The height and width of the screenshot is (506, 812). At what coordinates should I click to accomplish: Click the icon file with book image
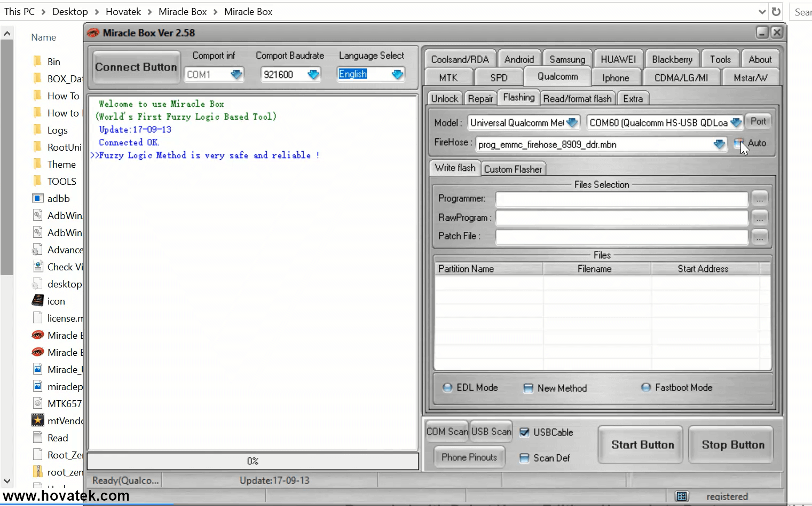(38, 301)
